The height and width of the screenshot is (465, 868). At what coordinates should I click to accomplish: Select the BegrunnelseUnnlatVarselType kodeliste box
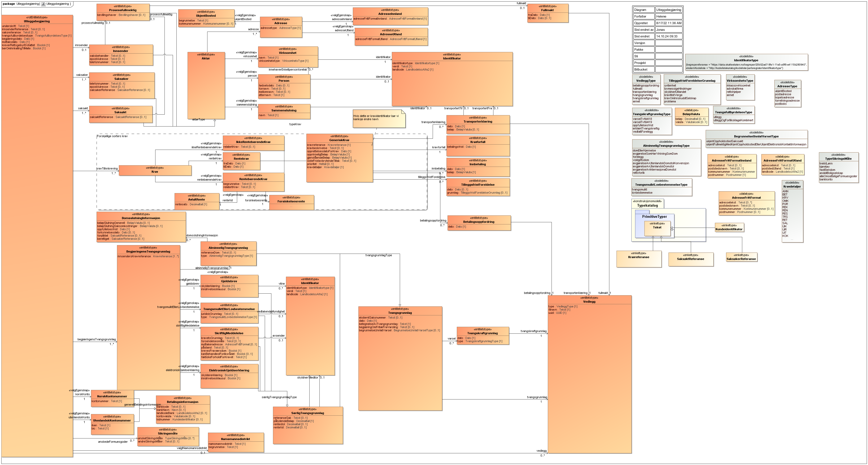(757, 139)
